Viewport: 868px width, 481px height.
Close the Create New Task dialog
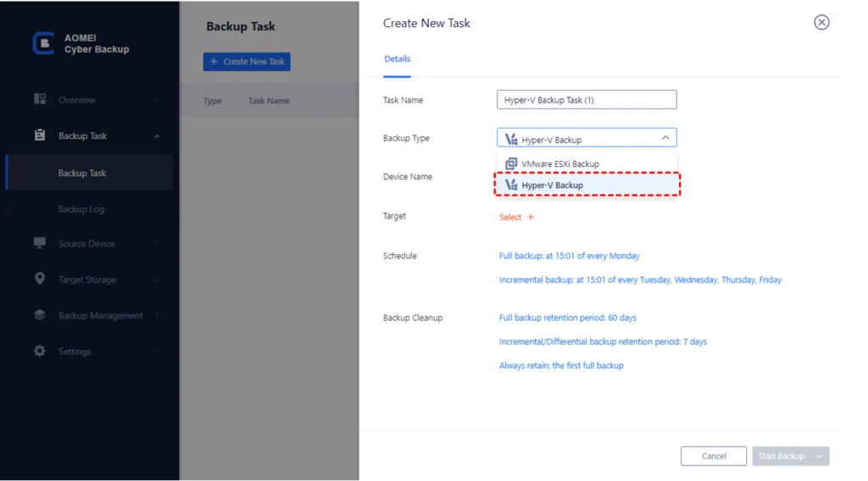coord(821,23)
